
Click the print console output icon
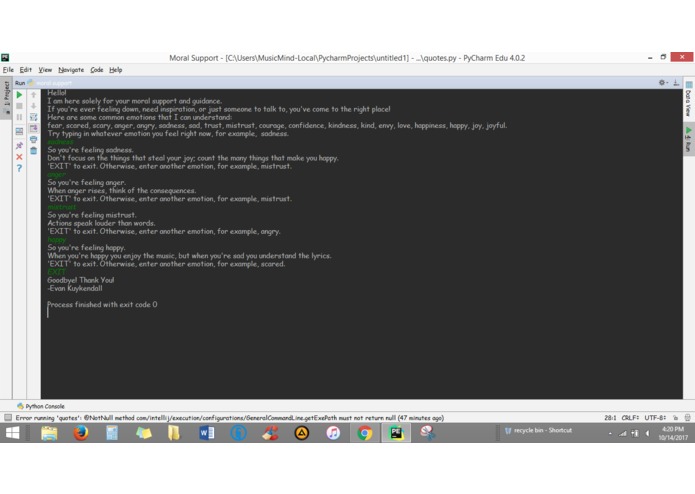(33, 140)
